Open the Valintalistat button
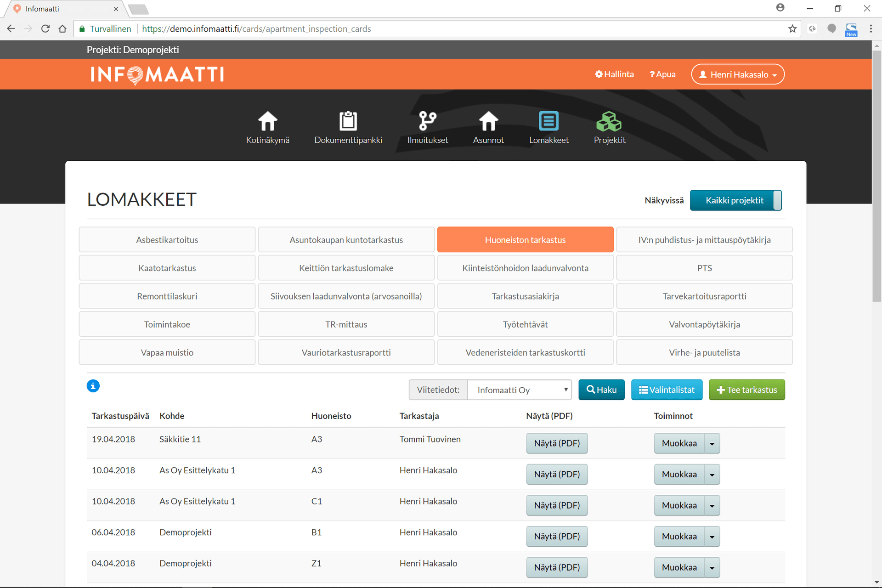Viewport: 882px width, 588px height. pos(667,390)
